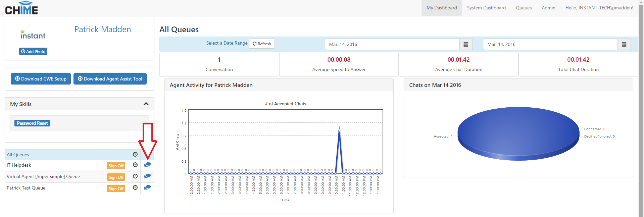The height and width of the screenshot is (217, 644).
Task: Switch to System Dashboard tab
Action: pos(486,8)
